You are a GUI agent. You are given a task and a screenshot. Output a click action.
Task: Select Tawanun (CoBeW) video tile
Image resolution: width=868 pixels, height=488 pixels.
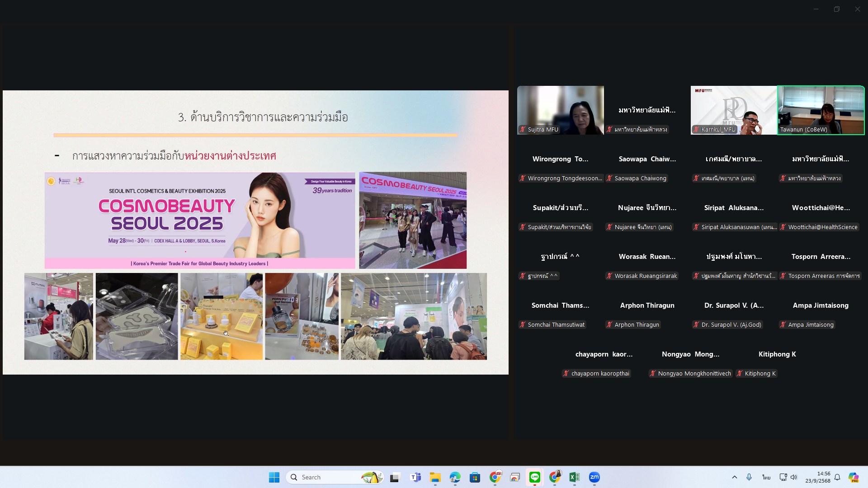[821, 110]
